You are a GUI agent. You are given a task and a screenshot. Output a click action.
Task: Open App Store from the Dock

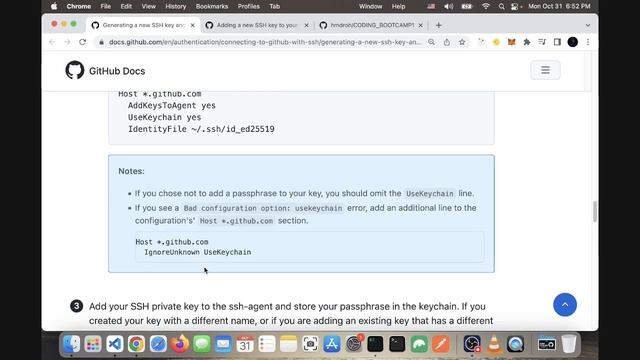pyautogui.click(x=332, y=344)
